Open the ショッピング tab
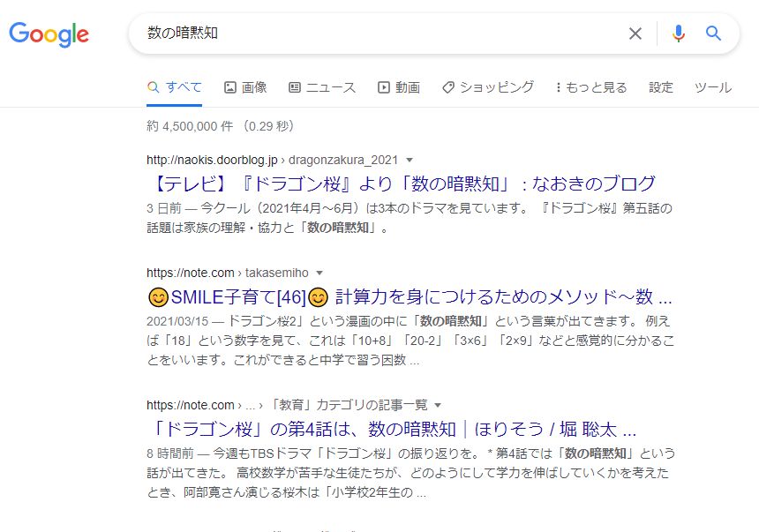Image resolution: width=759 pixels, height=532 pixels. point(488,87)
